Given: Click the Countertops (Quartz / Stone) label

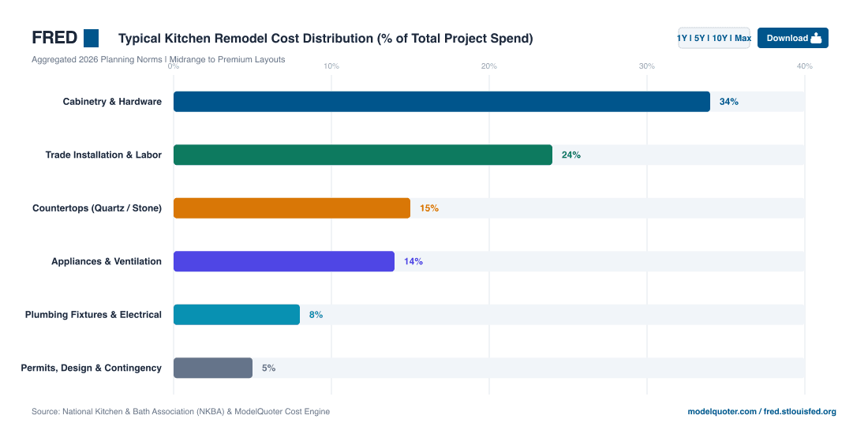Looking at the screenshot, I should [97, 208].
